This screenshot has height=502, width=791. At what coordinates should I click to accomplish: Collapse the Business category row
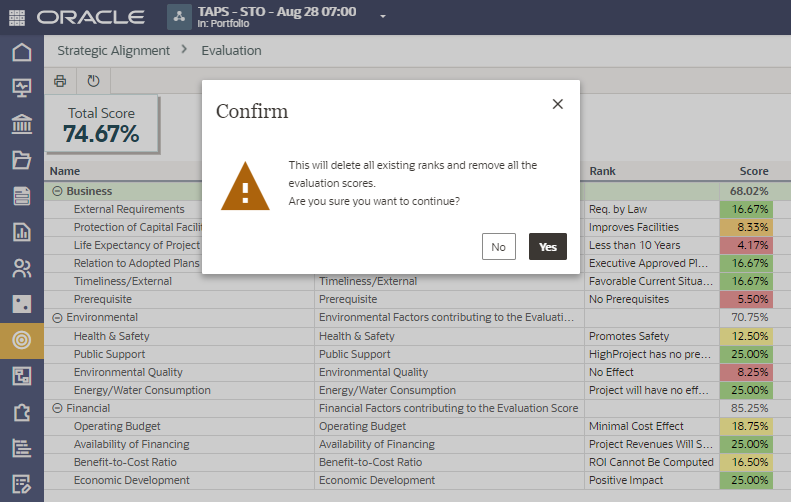57,191
